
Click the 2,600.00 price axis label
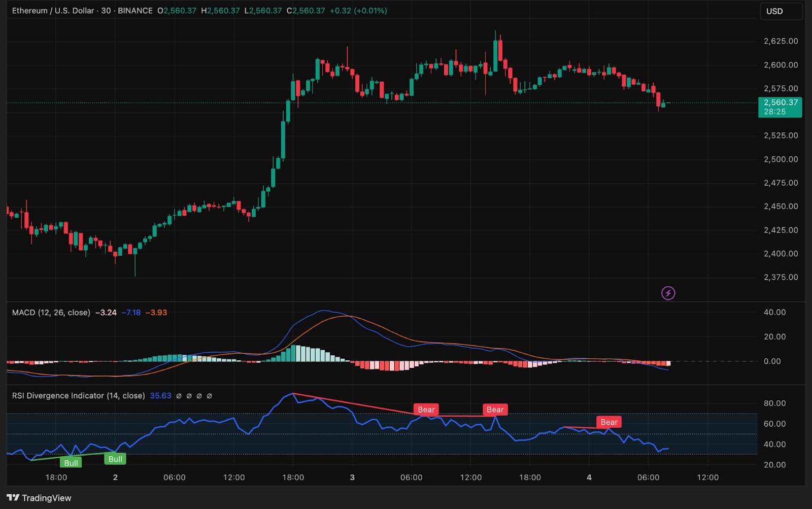pos(781,65)
